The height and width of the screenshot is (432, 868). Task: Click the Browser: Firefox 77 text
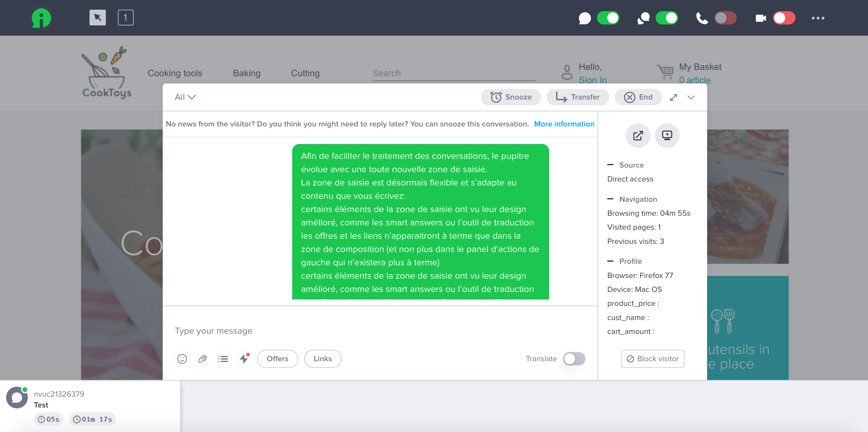(640, 275)
